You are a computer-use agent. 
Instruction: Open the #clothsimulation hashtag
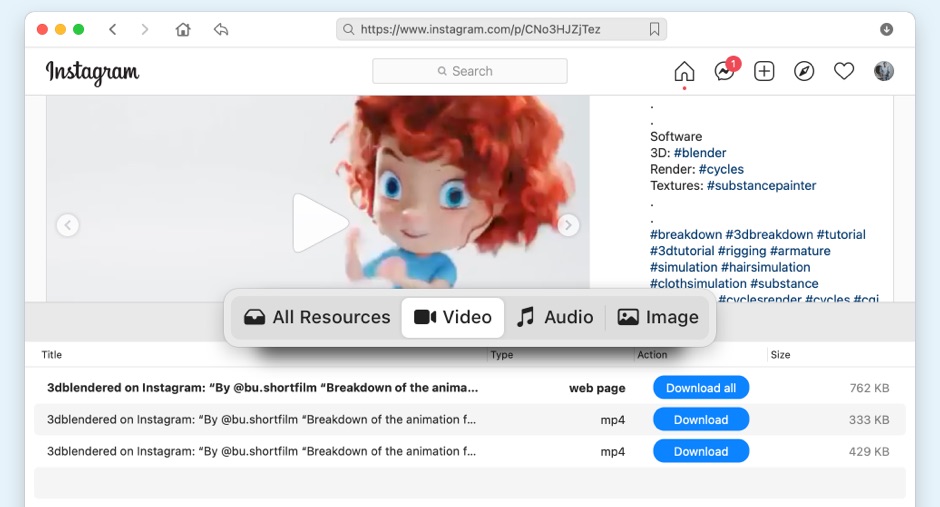[698, 283]
